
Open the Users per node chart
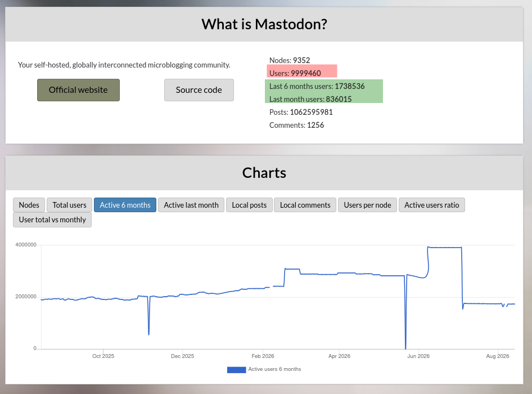pos(367,205)
